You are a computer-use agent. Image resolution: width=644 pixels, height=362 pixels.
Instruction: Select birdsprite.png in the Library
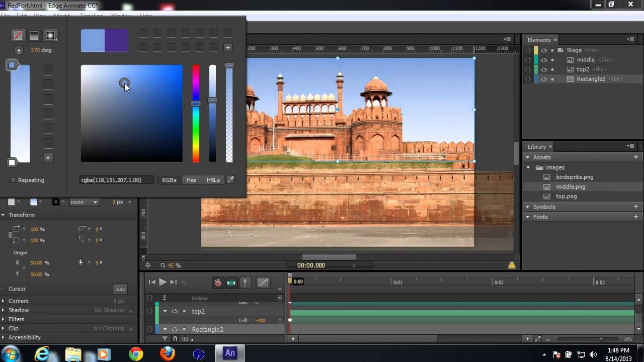(x=575, y=177)
